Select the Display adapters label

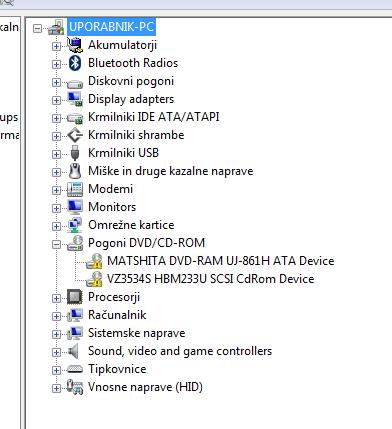[131, 99]
